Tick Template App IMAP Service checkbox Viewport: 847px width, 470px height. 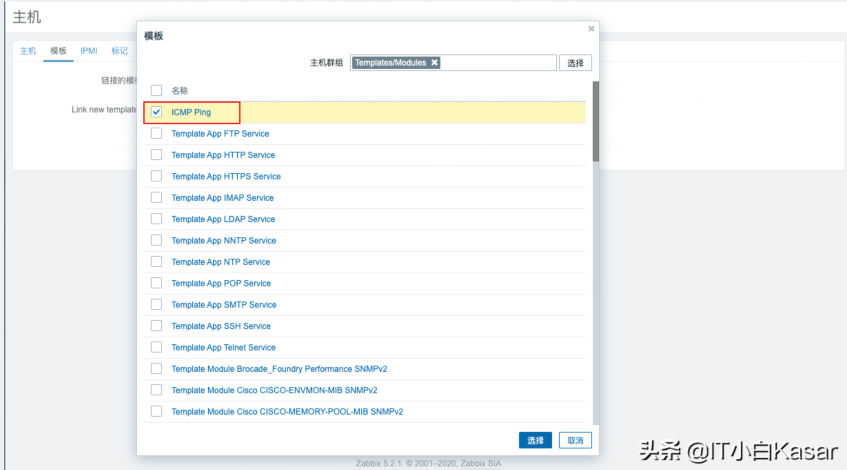[x=156, y=198]
